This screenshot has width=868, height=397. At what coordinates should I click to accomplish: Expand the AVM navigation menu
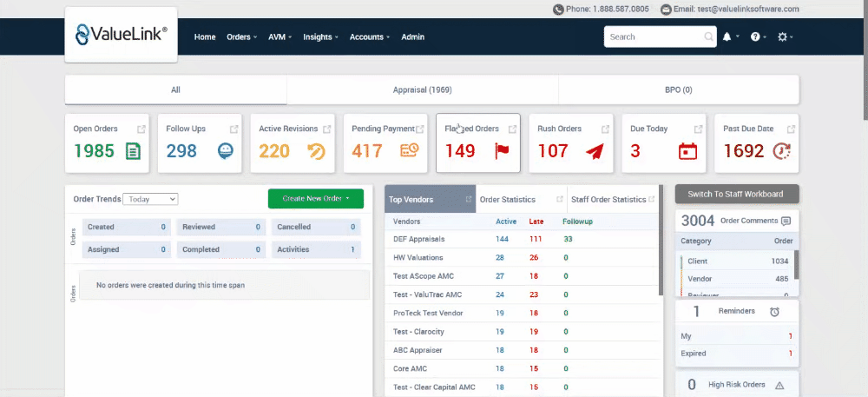coord(279,37)
